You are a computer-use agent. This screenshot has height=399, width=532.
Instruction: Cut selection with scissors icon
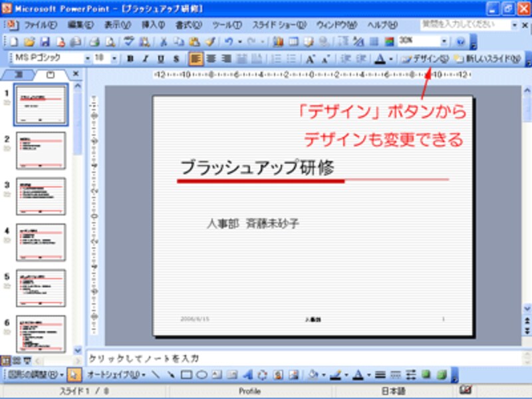[163, 42]
